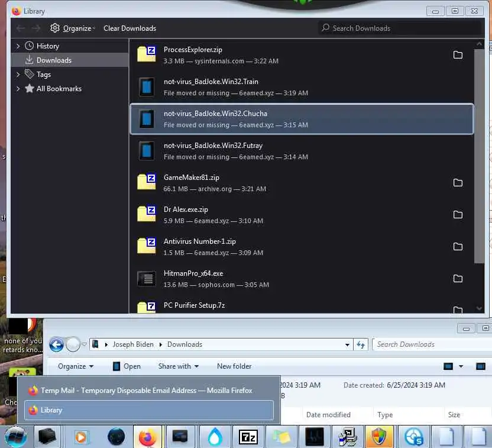The height and width of the screenshot is (448, 492).
Task: Open recent pages dropdown beside Explorer nav buttons
Action: pyautogui.click(x=84, y=344)
